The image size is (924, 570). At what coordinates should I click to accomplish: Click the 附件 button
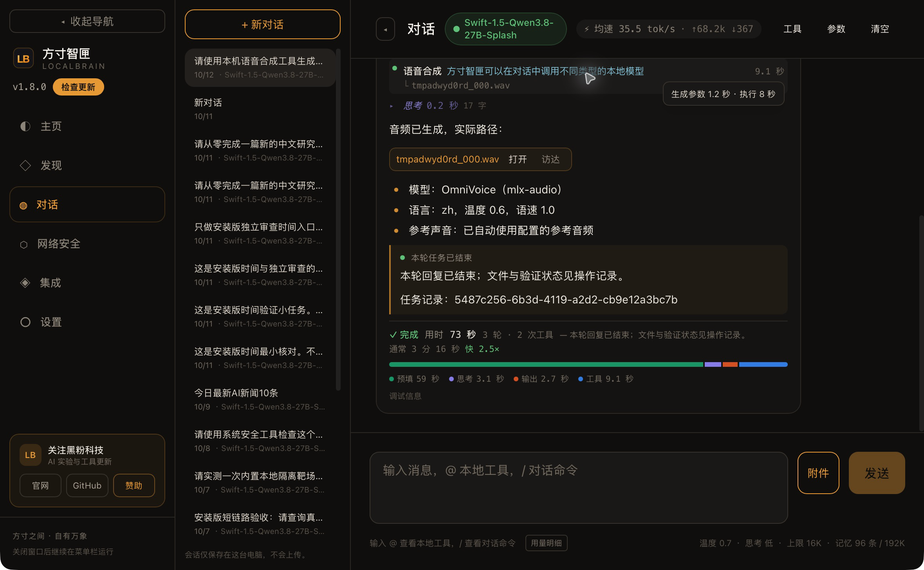click(x=818, y=473)
